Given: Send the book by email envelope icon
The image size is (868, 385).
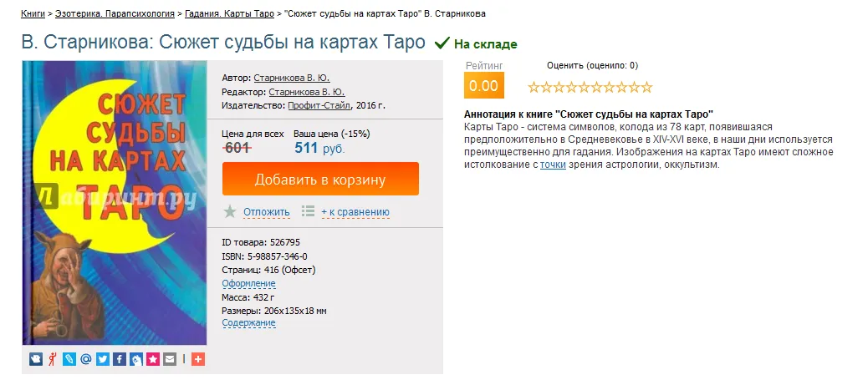Looking at the screenshot, I should (x=170, y=359).
